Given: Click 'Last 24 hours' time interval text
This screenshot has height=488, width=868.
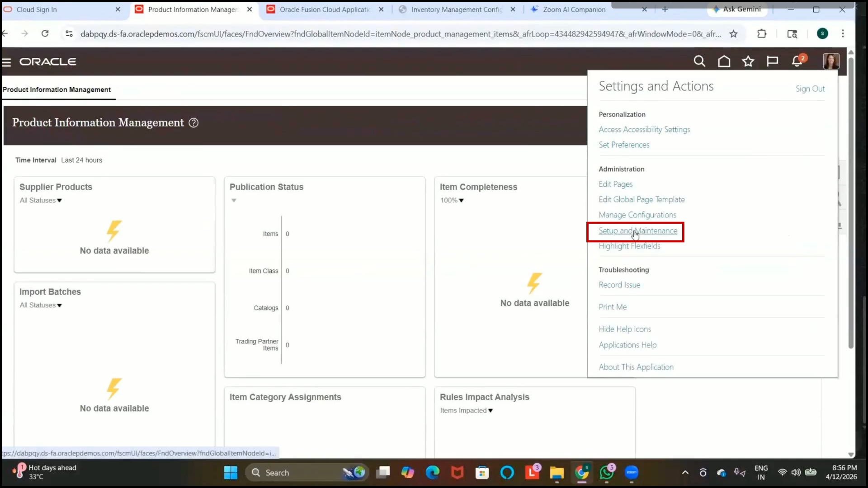Looking at the screenshot, I should click(82, 160).
